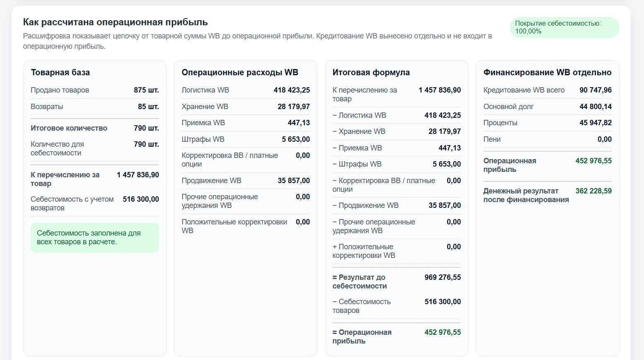The width and height of the screenshot is (644, 360).
Task: Click the '− Хранение WB' formula line
Action: 359,131
